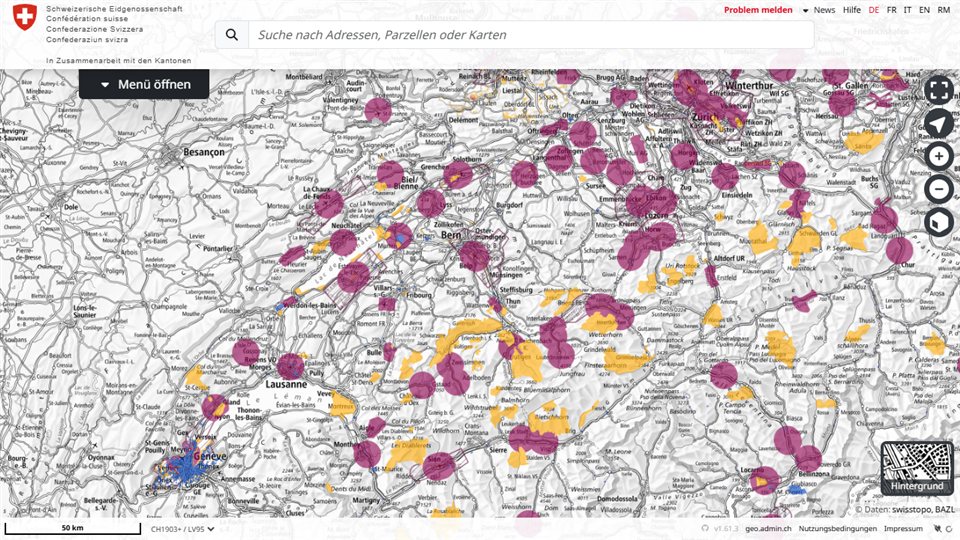Click the Interlaken label on map
Viewport: 960px width, 540px height.
[539, 318]
